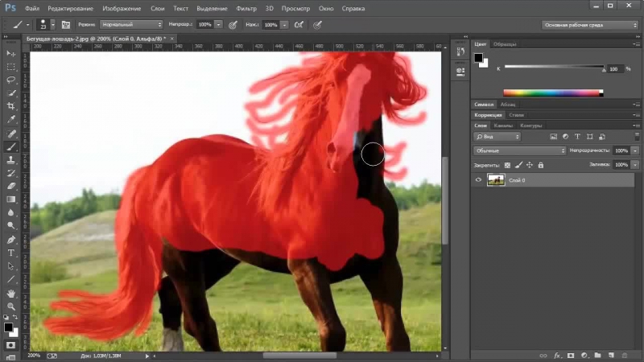Select the Eraser tool
644x362 pixels.
10,186
